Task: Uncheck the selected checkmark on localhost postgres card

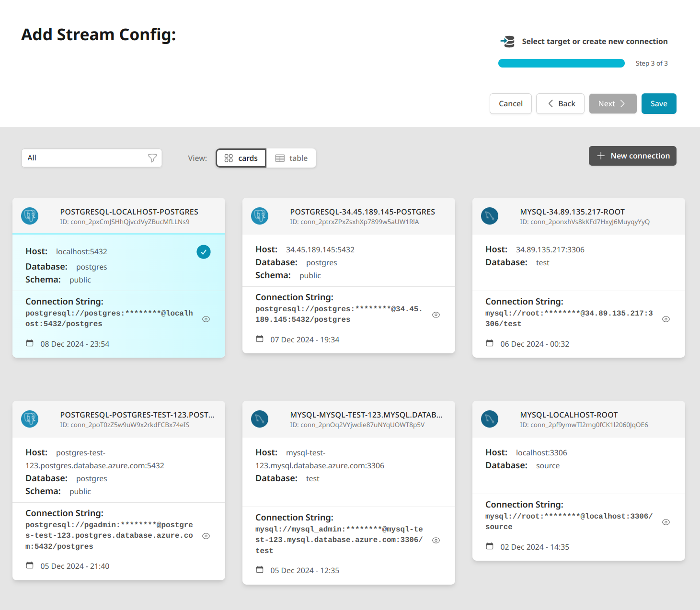Action: click(x=204, y=252)
